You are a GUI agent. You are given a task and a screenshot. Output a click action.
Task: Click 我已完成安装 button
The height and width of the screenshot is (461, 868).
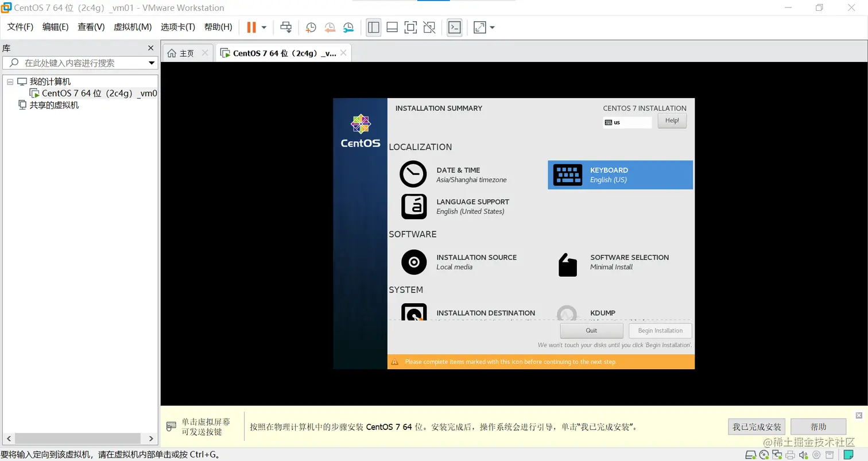pos(757,427)
